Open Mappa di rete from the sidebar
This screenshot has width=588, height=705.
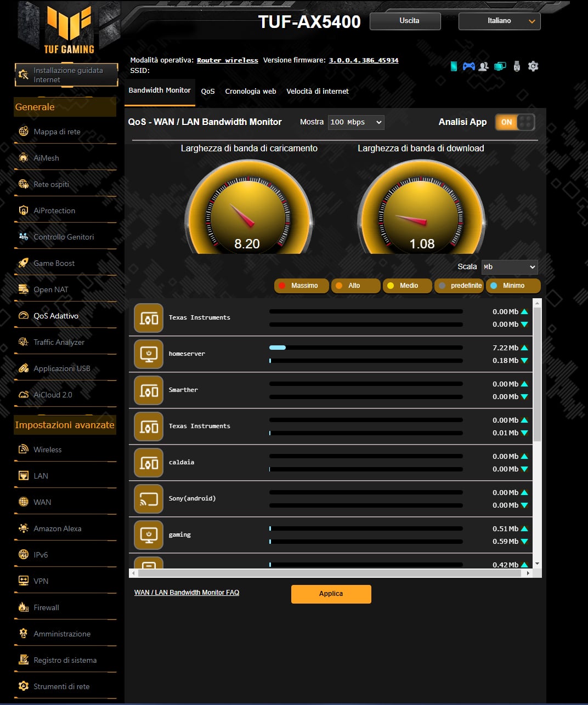(65, 132)
